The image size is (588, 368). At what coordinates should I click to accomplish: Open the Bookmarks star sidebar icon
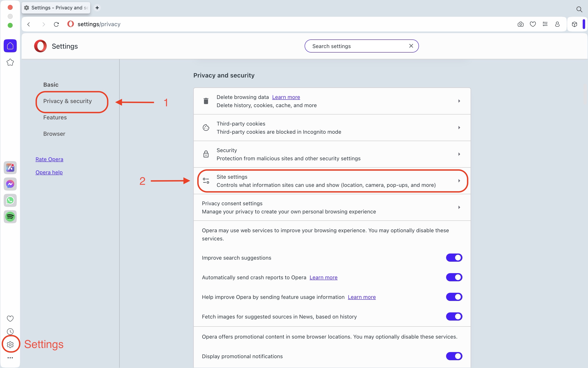pos(10,62)
